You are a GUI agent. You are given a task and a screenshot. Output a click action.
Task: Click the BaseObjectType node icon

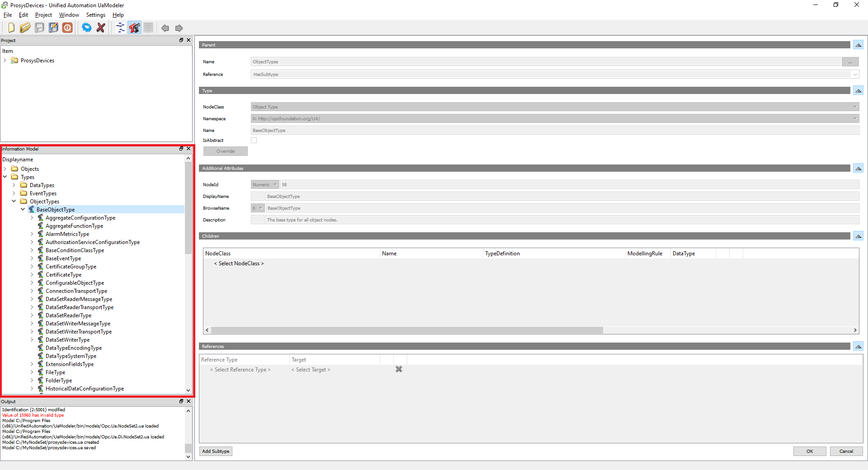31,210
